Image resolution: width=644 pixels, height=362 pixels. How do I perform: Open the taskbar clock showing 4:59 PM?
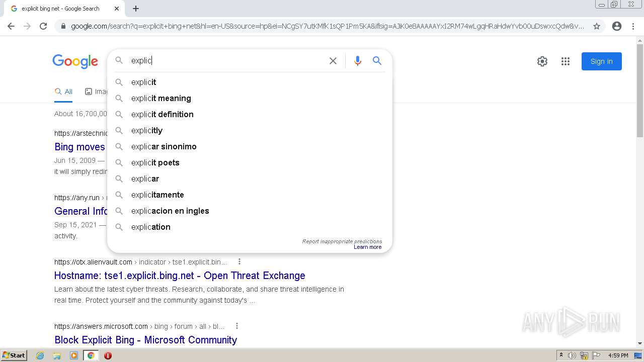click(x=618, y=355)
